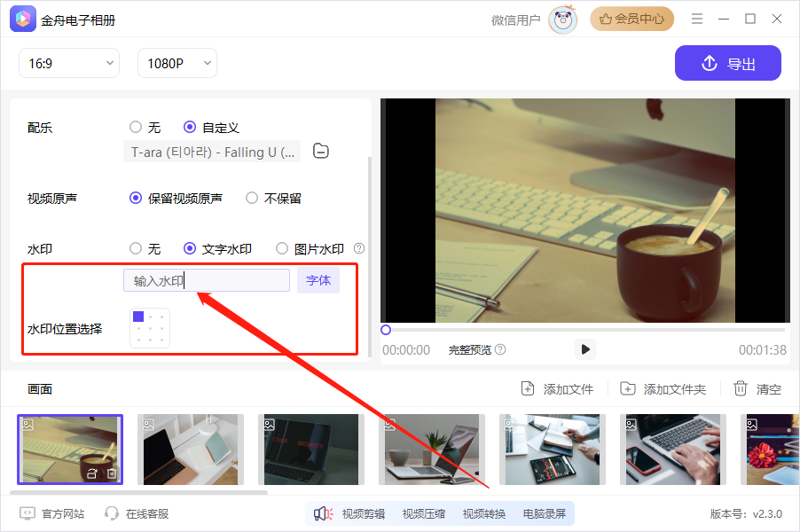Click delete icon on the coffee thumbnail
This screenshot has width=800, height=532.
click(112, 473)
